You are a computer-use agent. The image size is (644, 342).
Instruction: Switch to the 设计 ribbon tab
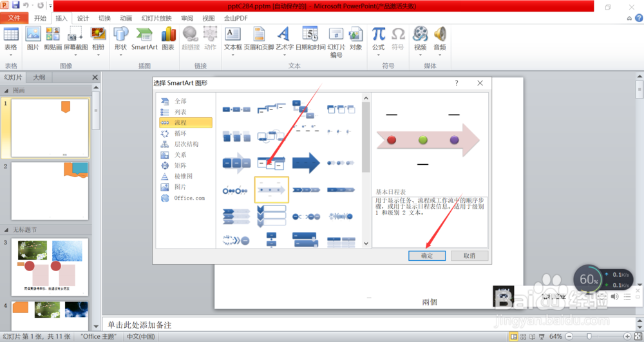pos(83,18)
